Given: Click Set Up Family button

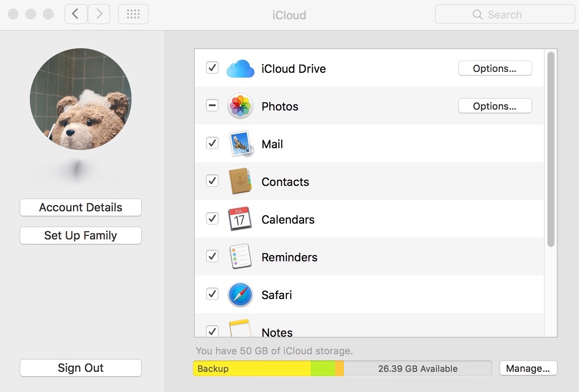Looking at the screenshot, I should [x=81, y=235].
